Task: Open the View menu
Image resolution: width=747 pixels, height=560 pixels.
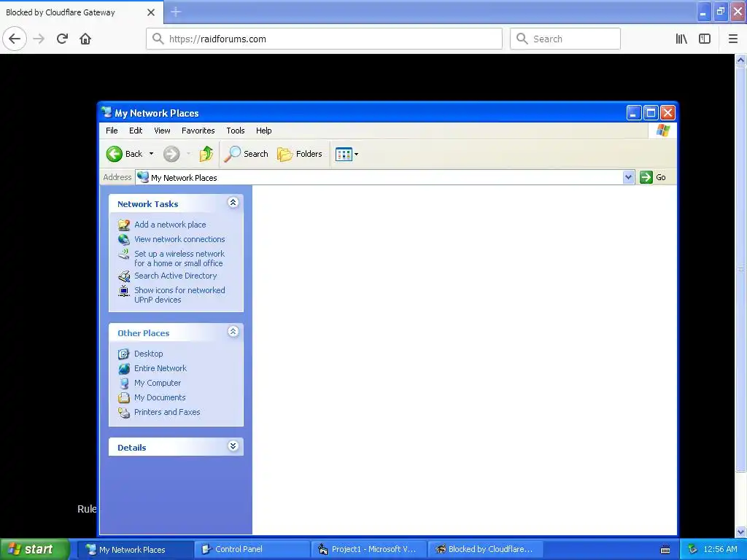Action: 162,131
